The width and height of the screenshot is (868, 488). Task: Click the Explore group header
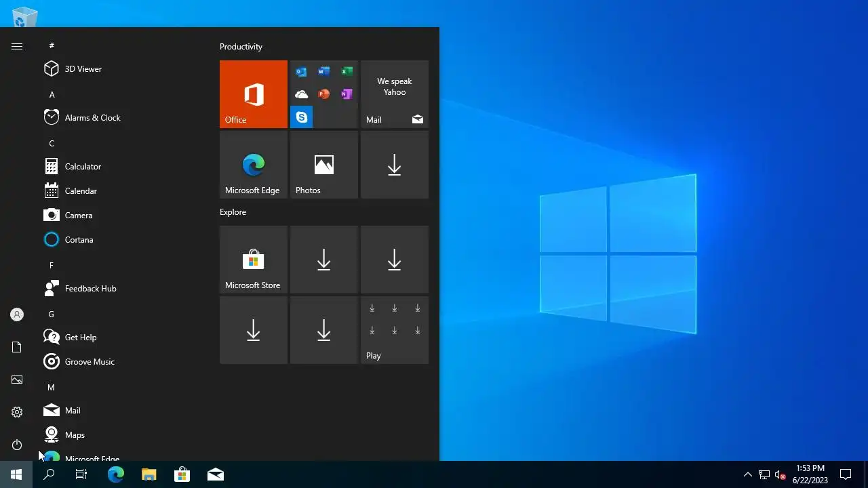(x=233, y=212)
